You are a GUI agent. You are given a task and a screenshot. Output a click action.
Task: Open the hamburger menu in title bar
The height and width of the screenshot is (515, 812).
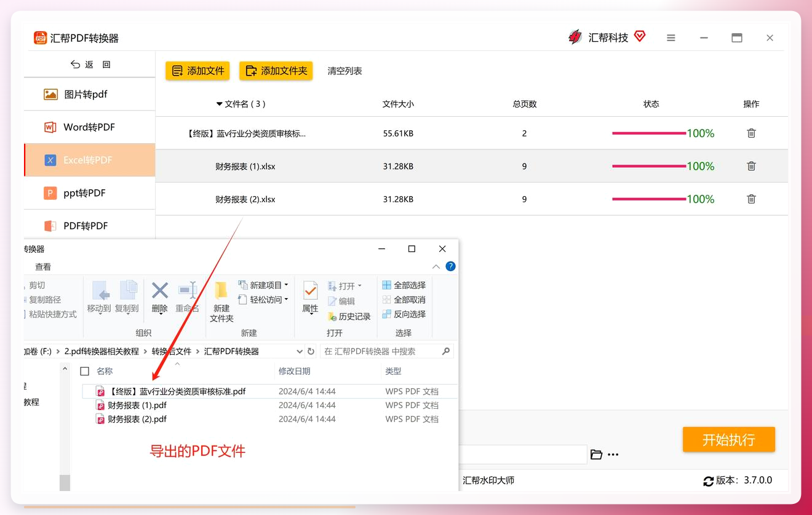point(671,38)
